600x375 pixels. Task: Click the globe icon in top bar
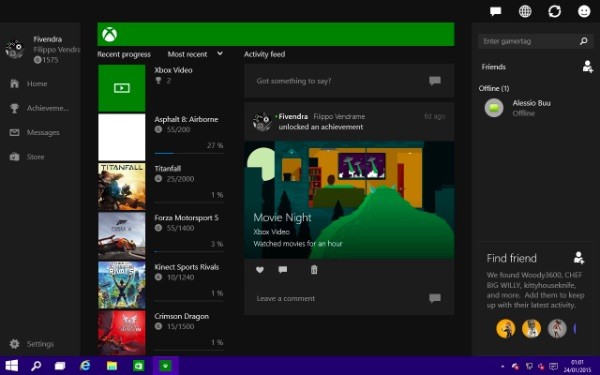(525, 11)
